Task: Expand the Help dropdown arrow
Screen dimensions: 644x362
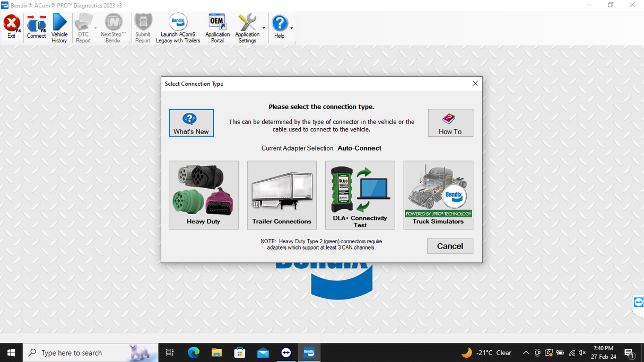Action: tap(290, 28)
